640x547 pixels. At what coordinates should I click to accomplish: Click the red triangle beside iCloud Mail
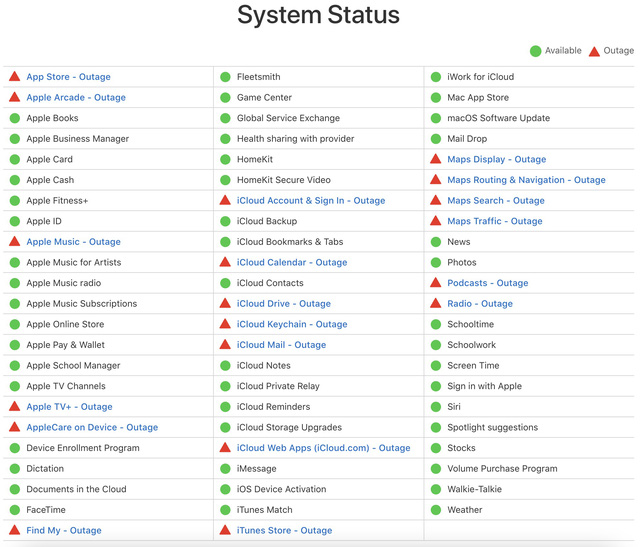(x=225, y=345)
